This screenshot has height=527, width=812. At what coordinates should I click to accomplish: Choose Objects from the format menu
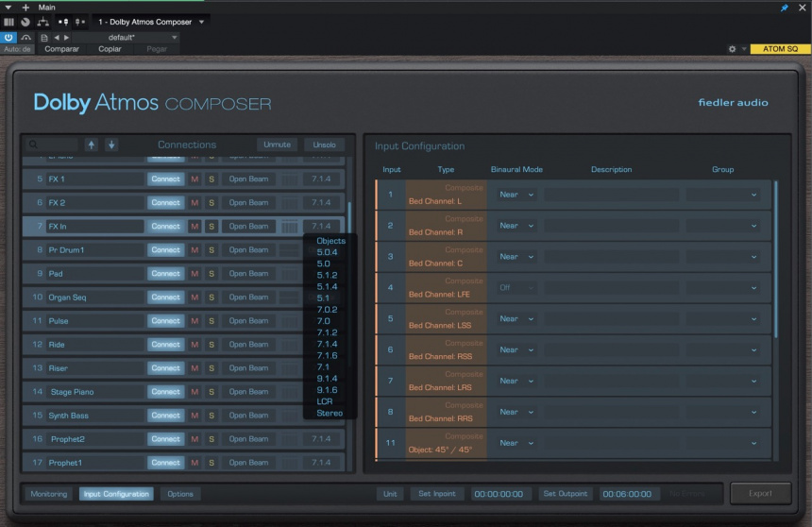330,241
